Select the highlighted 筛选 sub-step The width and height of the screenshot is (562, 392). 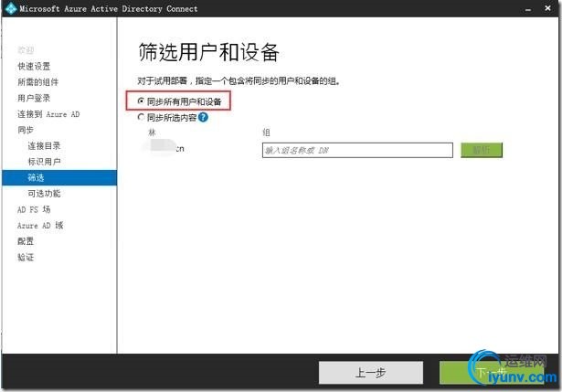(59, 178)
